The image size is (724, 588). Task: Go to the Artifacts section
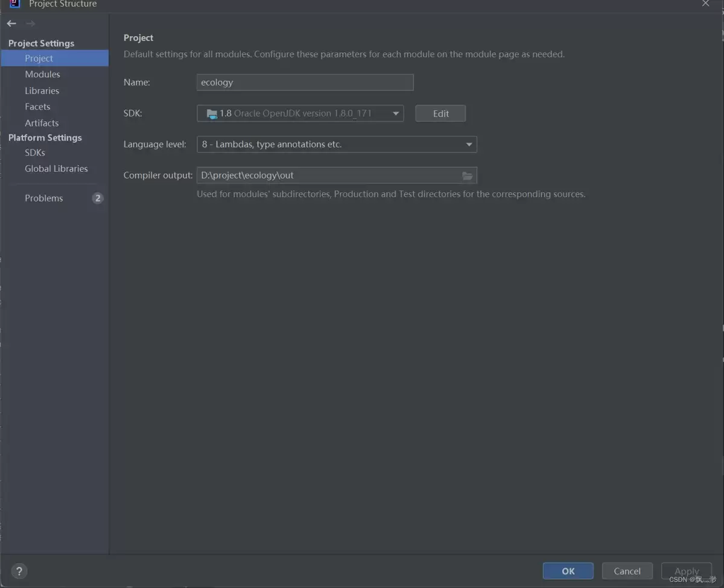pyautogui.click(x=42, y=122)
